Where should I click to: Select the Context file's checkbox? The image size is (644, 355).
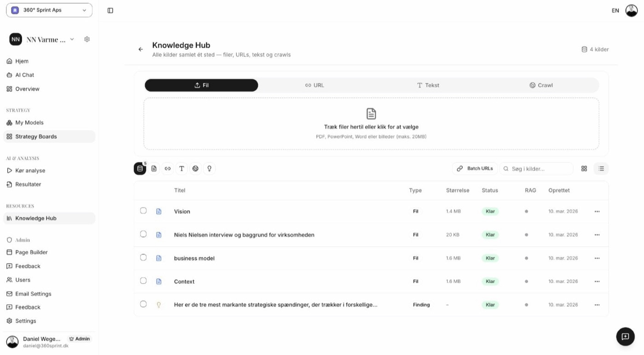pos(143,280)
